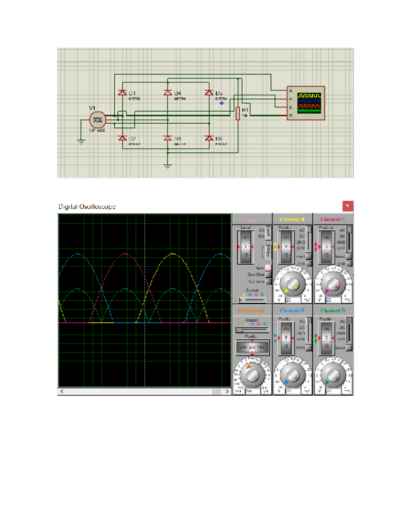Click Channel A volts value field

click(292, 300)
